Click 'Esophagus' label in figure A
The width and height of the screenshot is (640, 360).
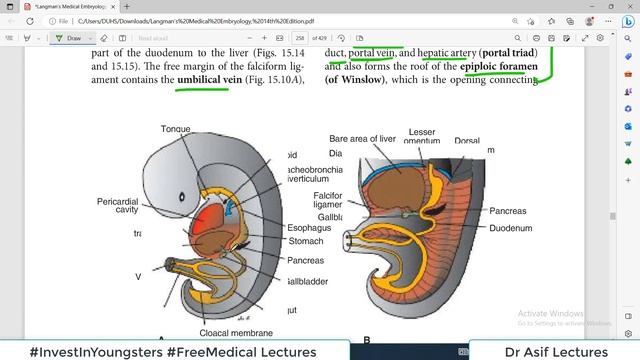coord(309,228)
